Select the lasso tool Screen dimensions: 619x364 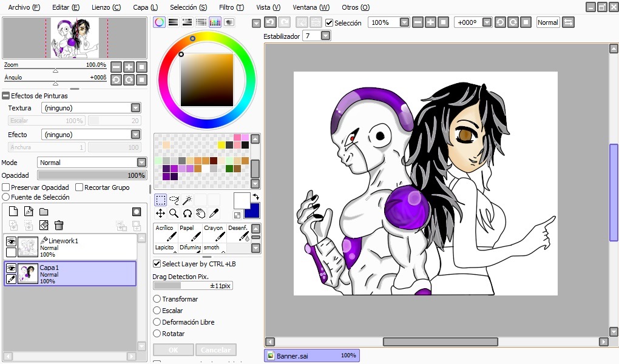pyautogui.click(x=174, y=200)
